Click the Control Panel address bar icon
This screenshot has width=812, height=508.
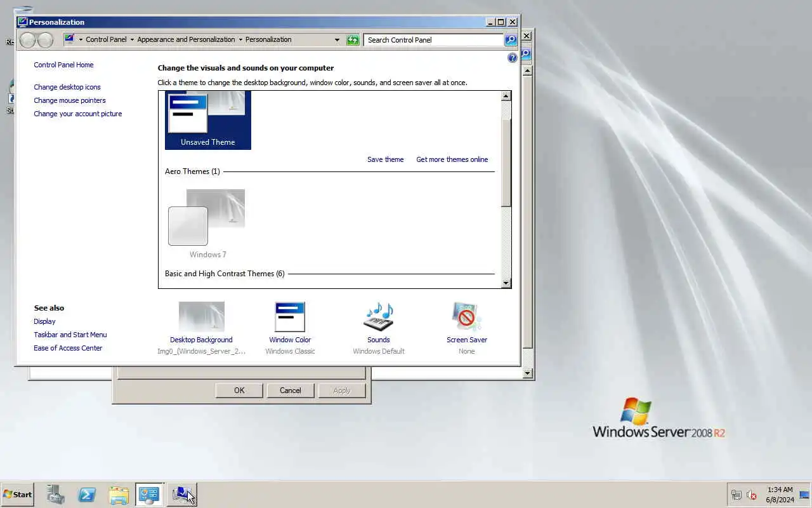(70, 39)
